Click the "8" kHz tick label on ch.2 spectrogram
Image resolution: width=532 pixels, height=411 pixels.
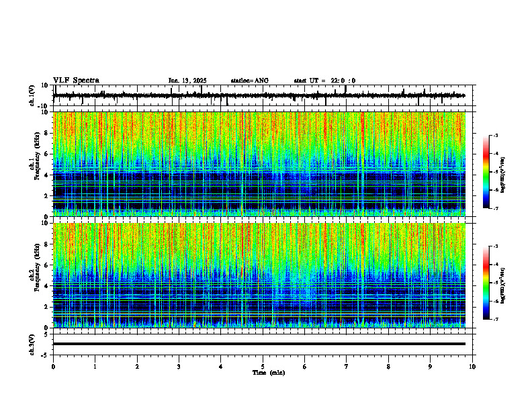coord(46,244)
